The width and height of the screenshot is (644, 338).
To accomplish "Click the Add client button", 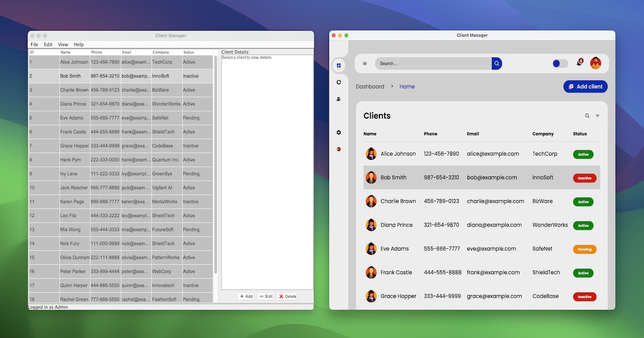I will pyautogui.click(x=586, y=86).
